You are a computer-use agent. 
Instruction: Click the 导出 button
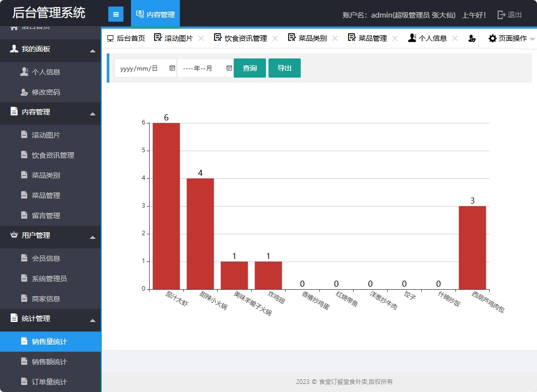[x=285, y=68]
